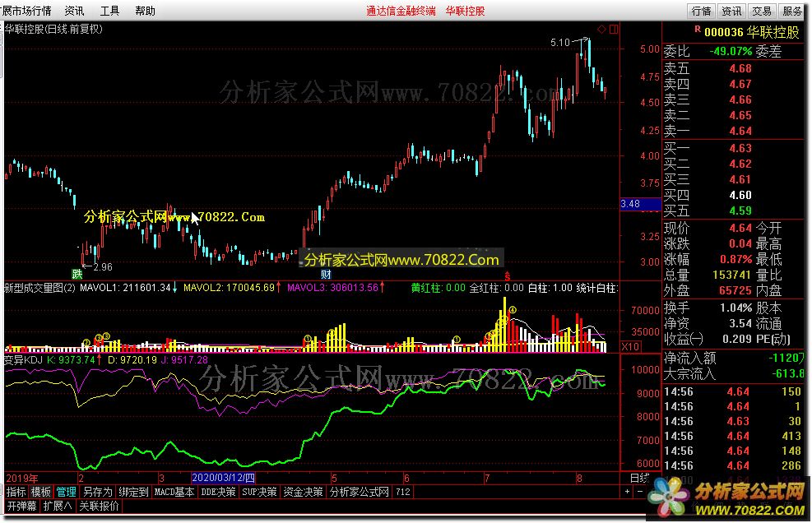Click the red diamond icon above the chart
The image size is (812, 523).
601,29
